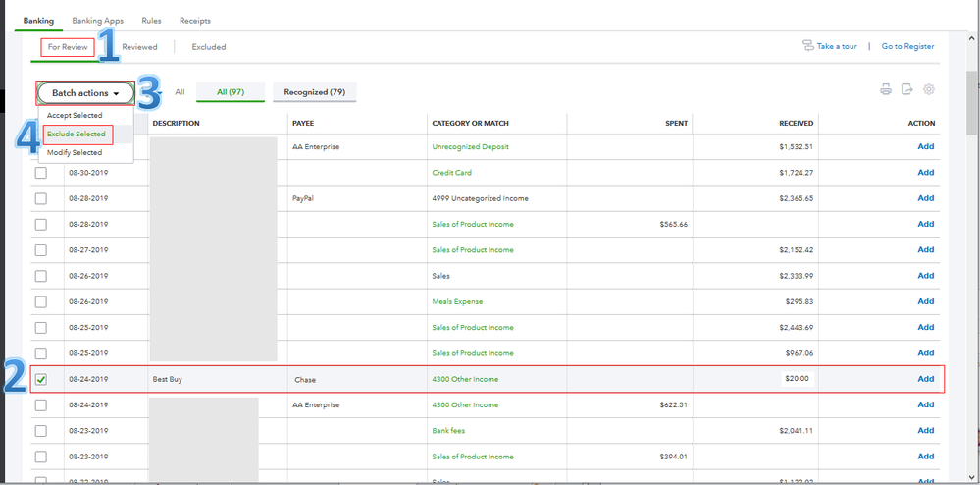Click the $20.00 received amount

click(x=797, y=379)
